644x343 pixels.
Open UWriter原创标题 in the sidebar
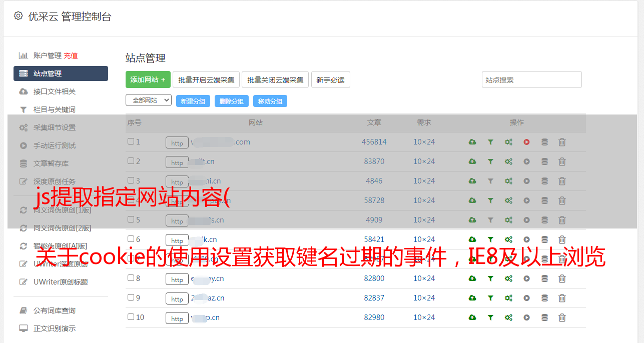pos(61,282)
